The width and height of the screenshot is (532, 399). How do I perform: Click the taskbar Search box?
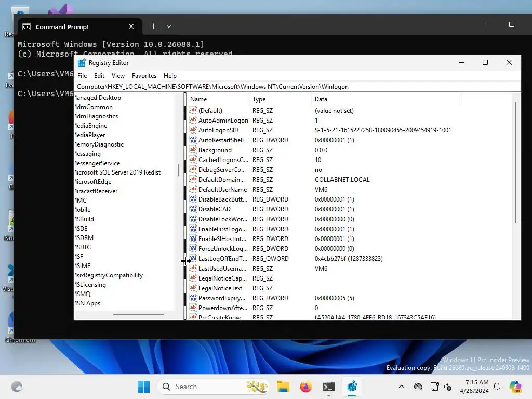213,387
